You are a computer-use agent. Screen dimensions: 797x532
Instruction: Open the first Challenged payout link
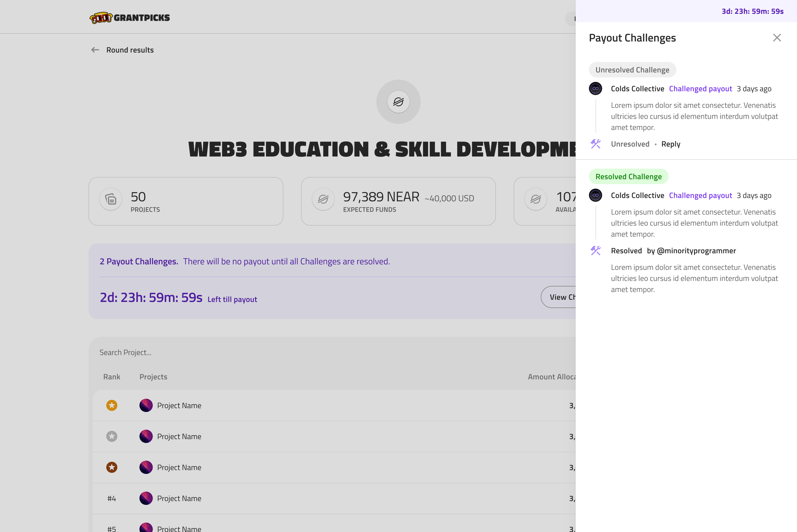(700, 88)
